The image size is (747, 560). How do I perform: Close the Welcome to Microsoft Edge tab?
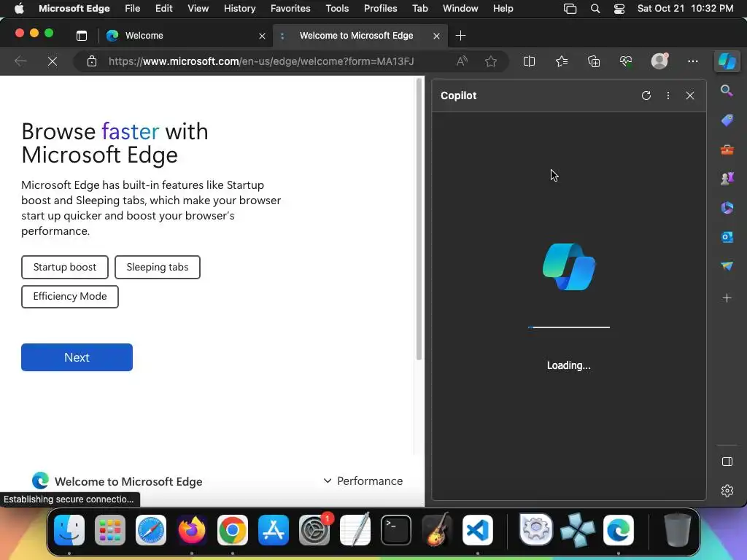tap(436, 36)
